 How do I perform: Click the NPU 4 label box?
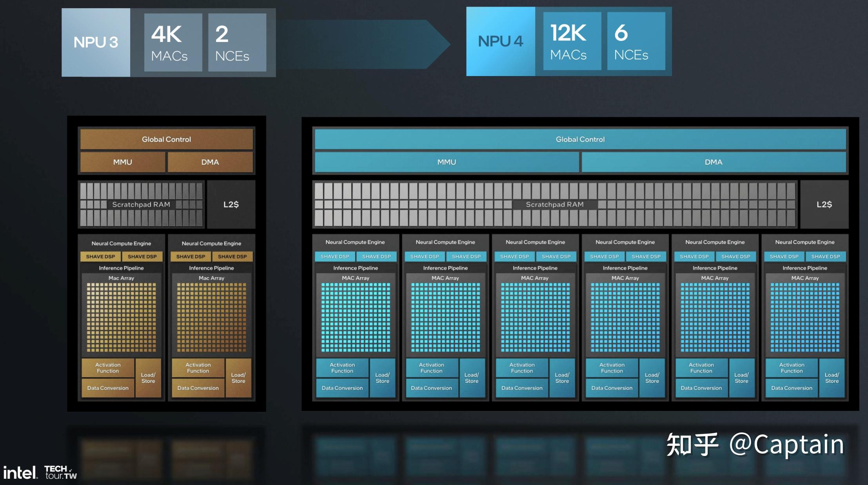pos(500,41)
